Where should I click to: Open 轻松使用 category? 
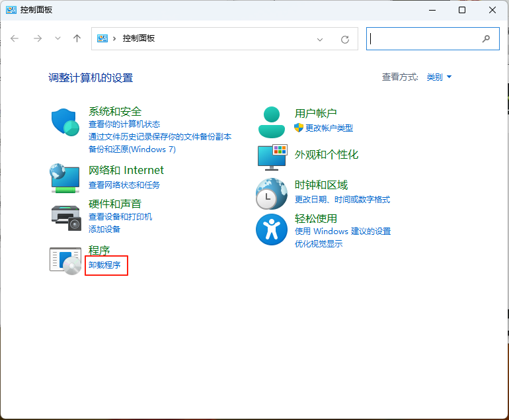(x=315, y=219)
